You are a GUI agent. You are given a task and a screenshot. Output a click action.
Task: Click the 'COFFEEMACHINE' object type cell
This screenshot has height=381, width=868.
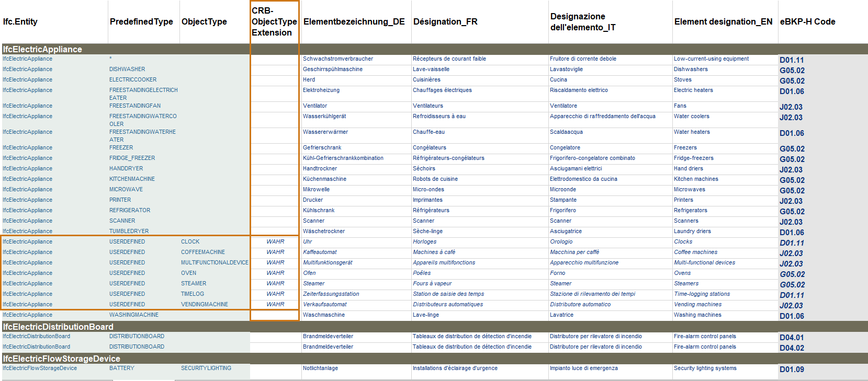coord(203,252)
